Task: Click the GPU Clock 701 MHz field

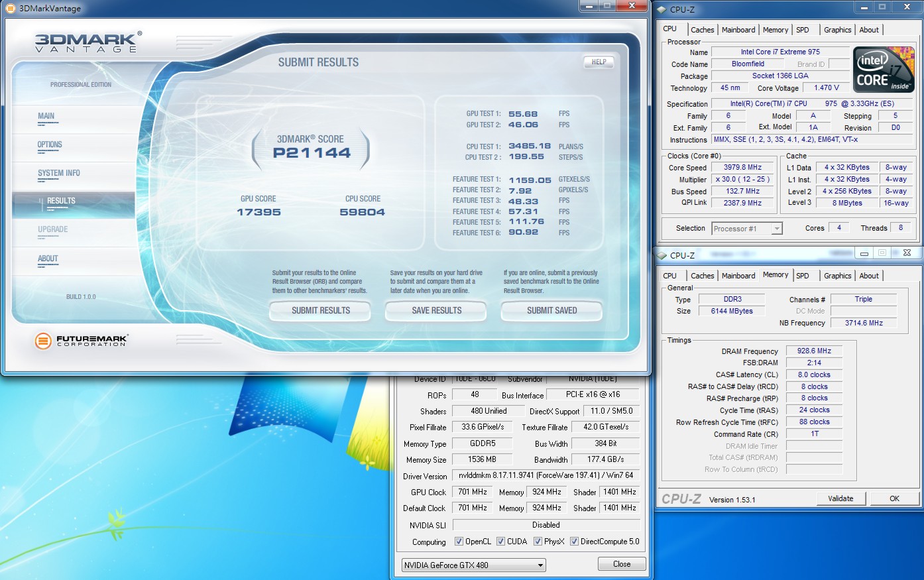Action: (x=473, y=492)
